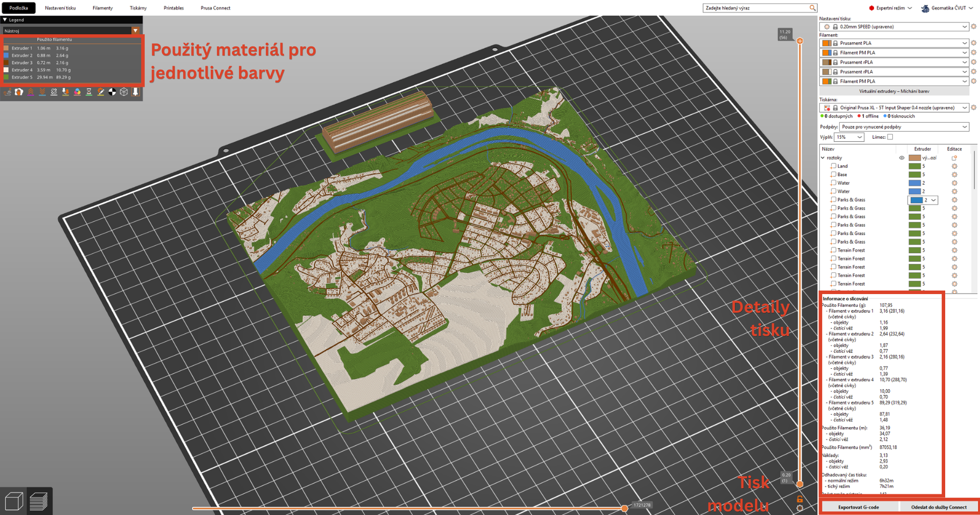Toggle custom G-codes gear-and-pencil icon
The height and width of the screenshot is (515, 980).
tap(100, 92)
